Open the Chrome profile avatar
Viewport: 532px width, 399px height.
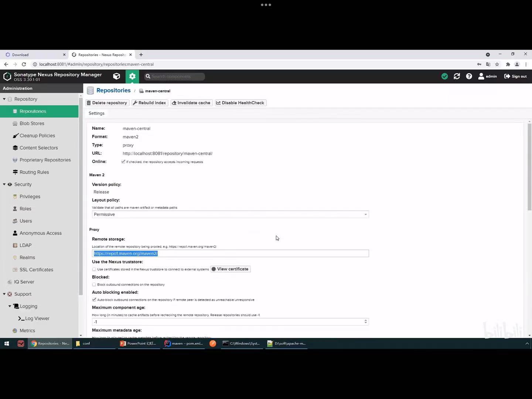[x=517, y=64]
